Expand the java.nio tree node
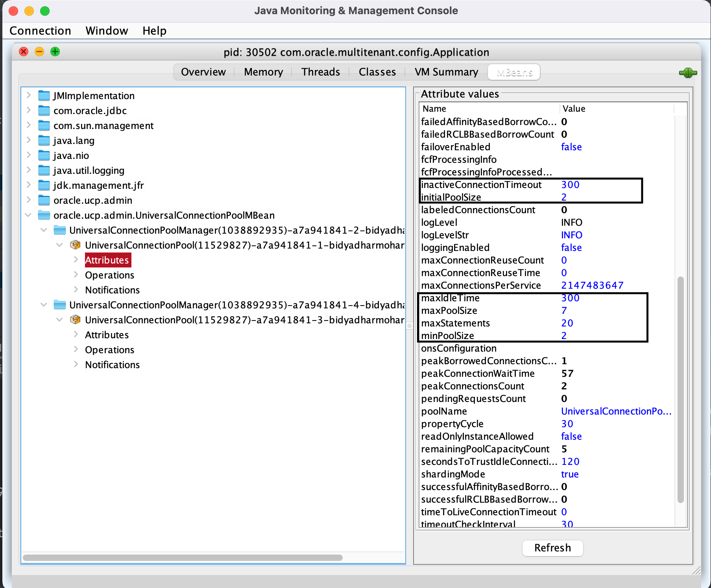 [28, 155]
